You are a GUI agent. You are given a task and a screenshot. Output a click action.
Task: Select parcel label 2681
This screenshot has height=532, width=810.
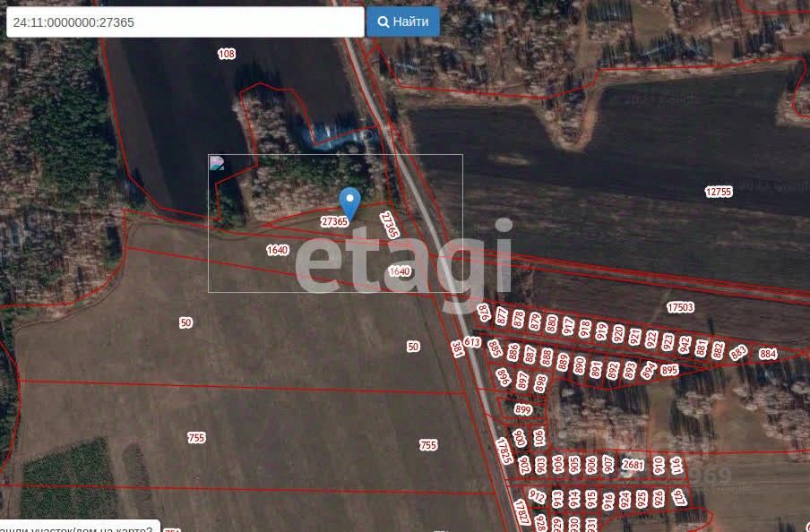tap(633, 465)
